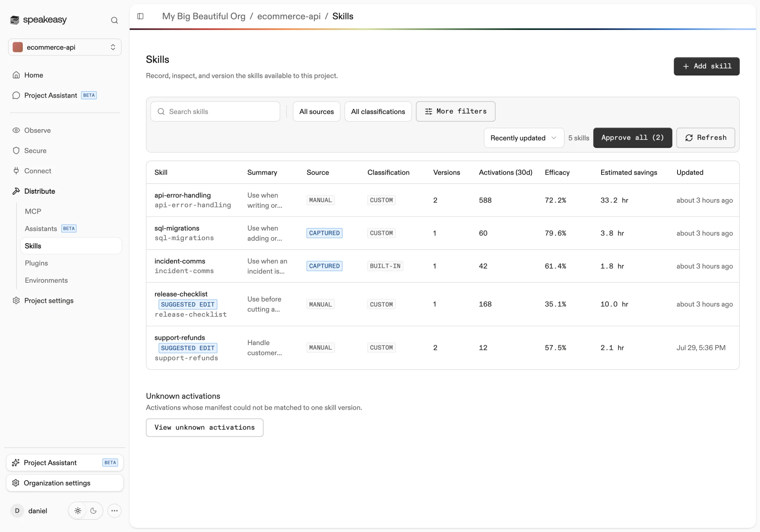Switch to light theme sun icon

coord(78,511)
